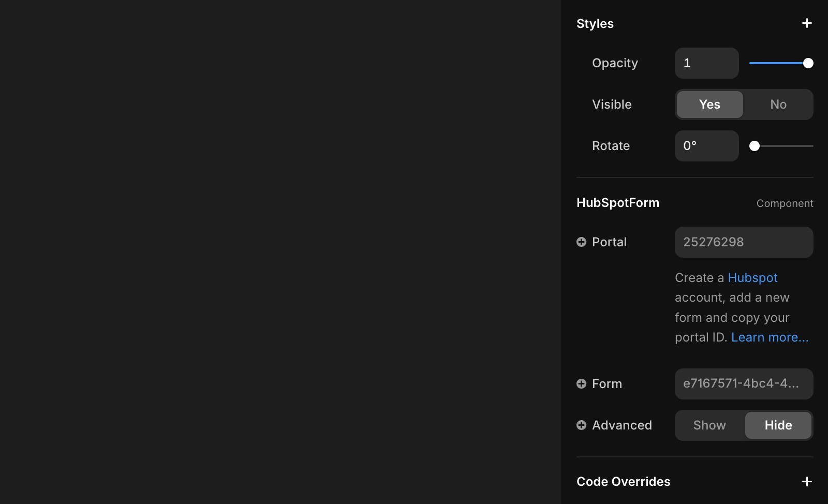
Task: Open the Hubspot link
Action: [x=752, y=277]
